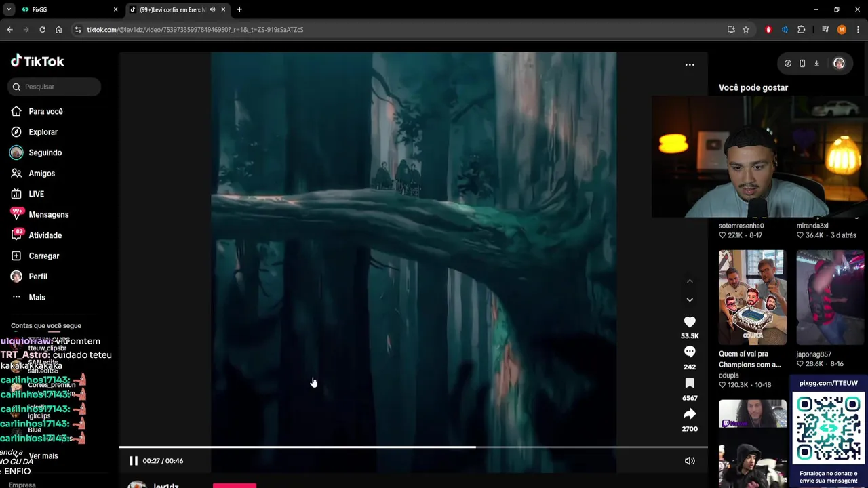Screen dimensions: 868x488
Task: Go to browser home page
Action: pyautogui.click(x=58, y=30)
